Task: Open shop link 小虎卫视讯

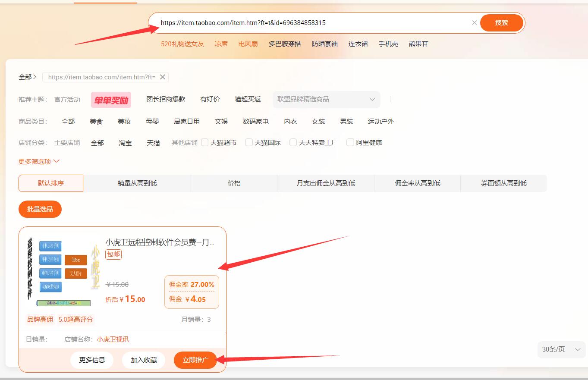Action: tap(113, 339)
